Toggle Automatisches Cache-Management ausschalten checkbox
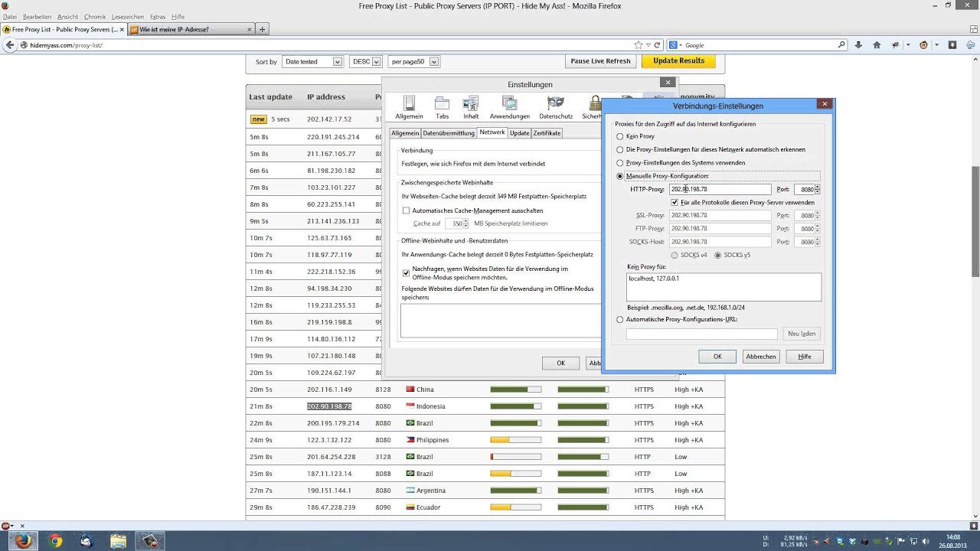Screen dimensions: 980x551 [x=407, y=210]
